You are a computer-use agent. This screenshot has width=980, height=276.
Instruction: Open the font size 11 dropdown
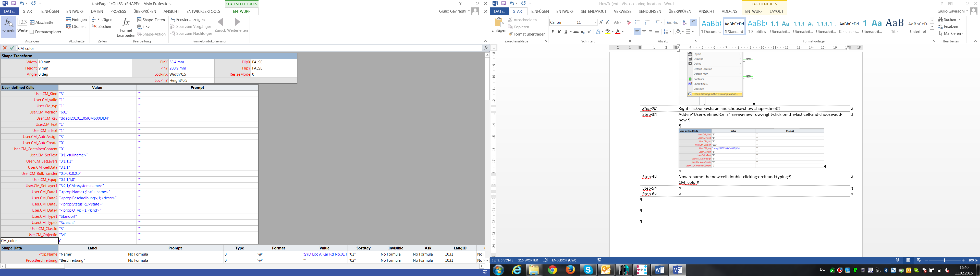pyautogui.click(x=595, y=22)
